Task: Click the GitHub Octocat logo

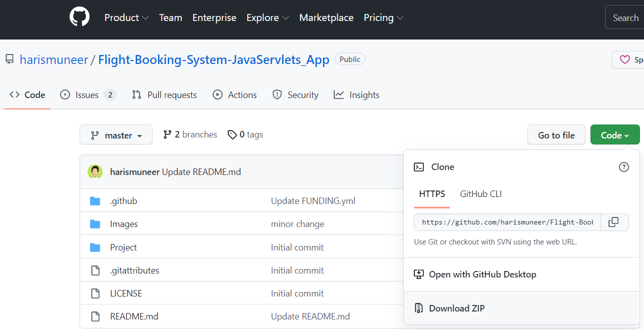Action: coord(80,17)
